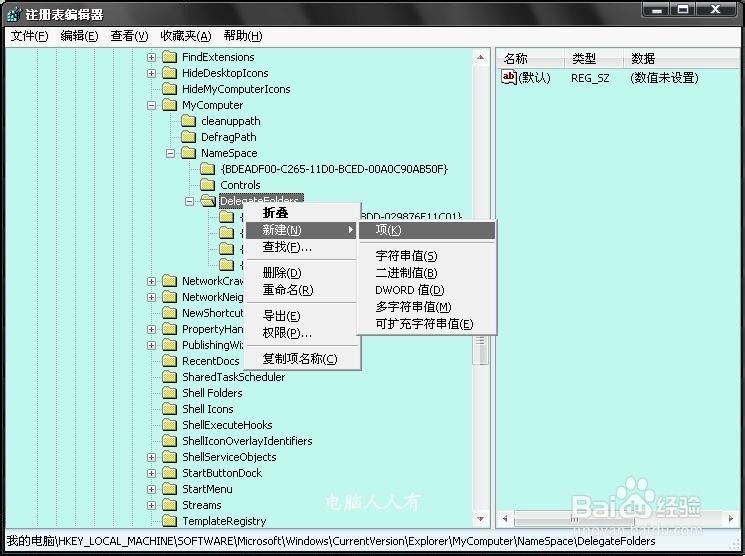Click the tree pane scroll up arrow
Viewport: 745px width, 556px height.
[480, 58]
